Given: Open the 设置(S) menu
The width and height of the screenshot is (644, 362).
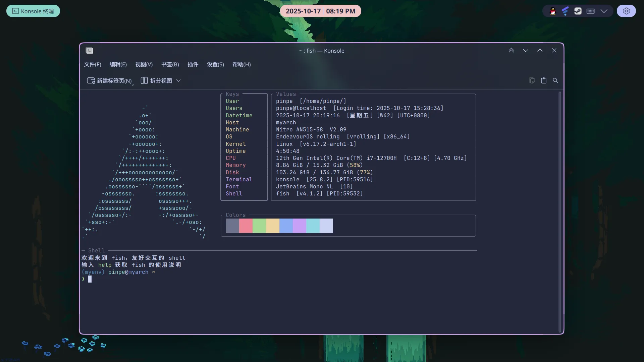Looking at the screenshot, I should [x=215, y=64].
